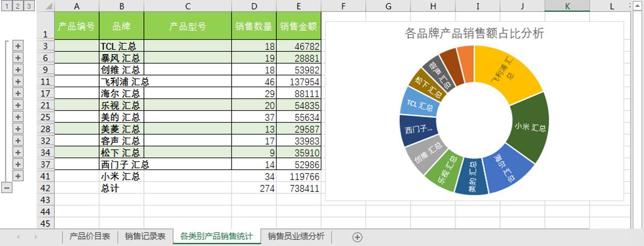This screenshot has height=246, width=644.
Task: Open 销售员业绩分析 sheet tab
Action: (x=296, y=237)
